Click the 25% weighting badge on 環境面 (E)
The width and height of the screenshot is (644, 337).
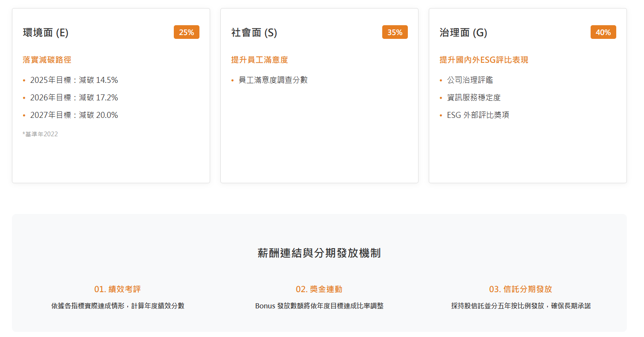click(x=186, y=32)
